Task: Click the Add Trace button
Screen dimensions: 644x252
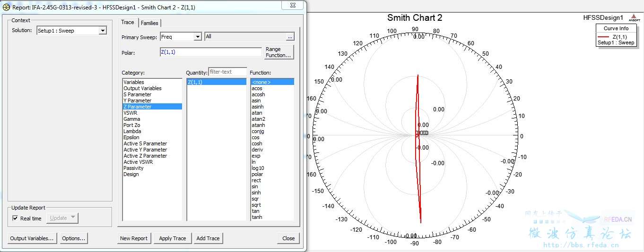Action: 208,238
